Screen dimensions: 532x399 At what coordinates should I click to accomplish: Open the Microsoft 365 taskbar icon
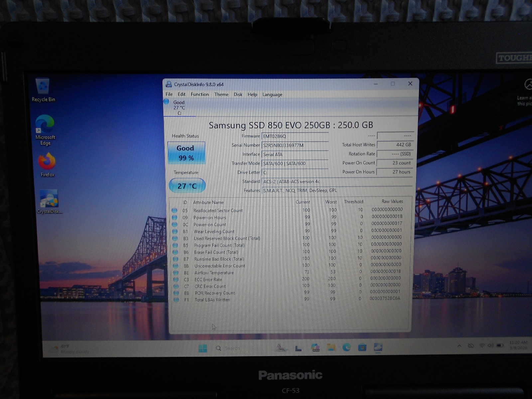[315, 348]
